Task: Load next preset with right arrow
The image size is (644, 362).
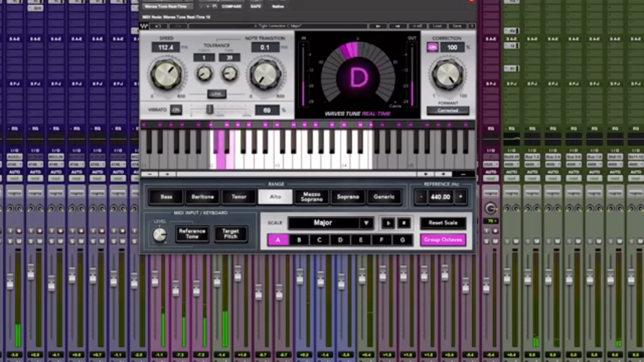Action: pyautogui.click(x=398, y=26)
